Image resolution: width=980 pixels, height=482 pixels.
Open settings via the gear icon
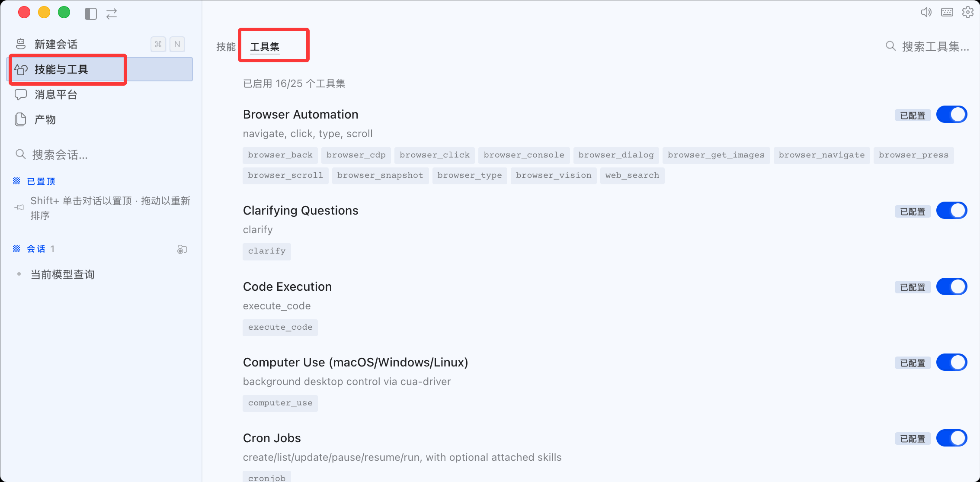(x=967, y=12)
